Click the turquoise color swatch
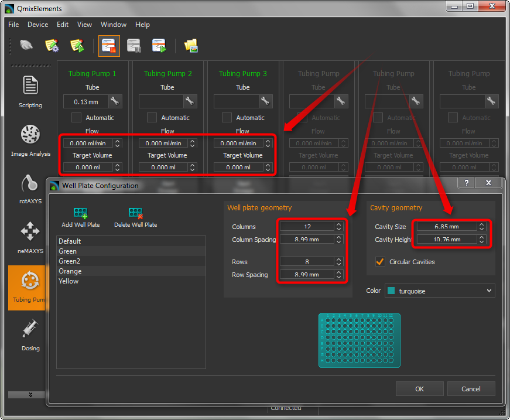 pyautogui.click(x=391, y=291)
